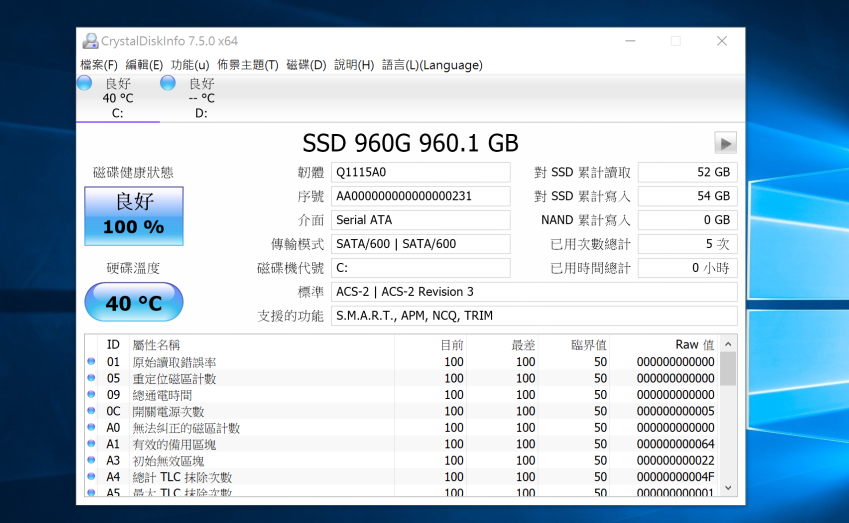The width and height of the screenshot is (849, 523).
Task: Switch to the C: disk tab 40 °C
Action: click(118, 98)
